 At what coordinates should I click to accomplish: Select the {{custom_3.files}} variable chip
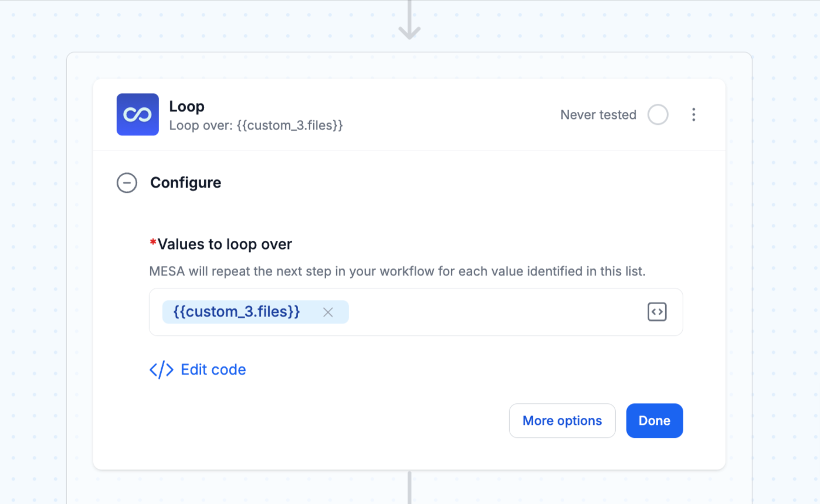256,312
